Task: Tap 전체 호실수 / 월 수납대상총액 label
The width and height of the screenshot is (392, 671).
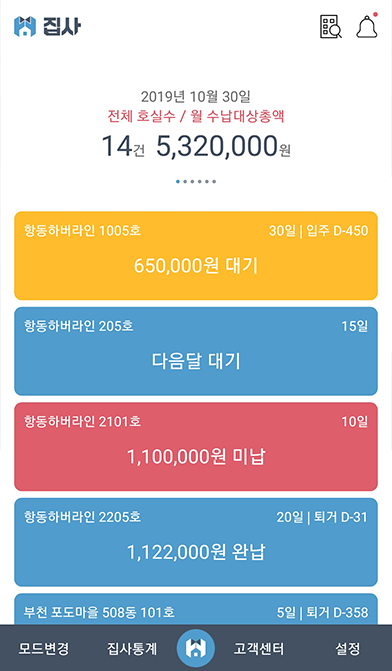Action: pos(196,116)
